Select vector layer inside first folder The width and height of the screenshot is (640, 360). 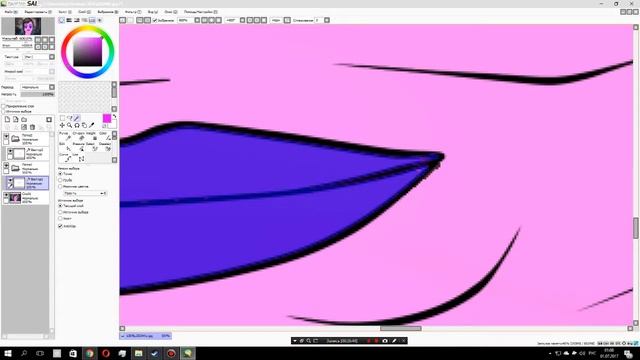pos(28,153)
